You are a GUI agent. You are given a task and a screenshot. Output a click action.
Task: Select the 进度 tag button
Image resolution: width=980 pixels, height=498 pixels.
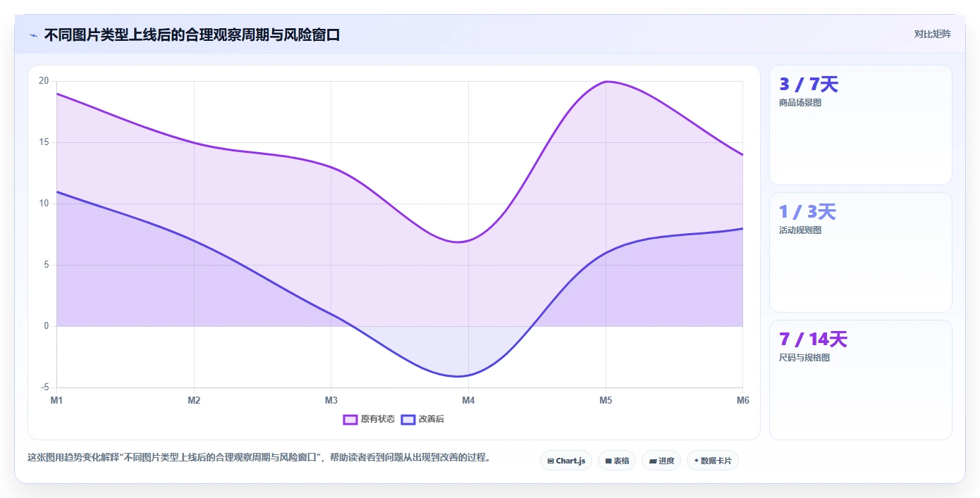click(x=661, y=461)
